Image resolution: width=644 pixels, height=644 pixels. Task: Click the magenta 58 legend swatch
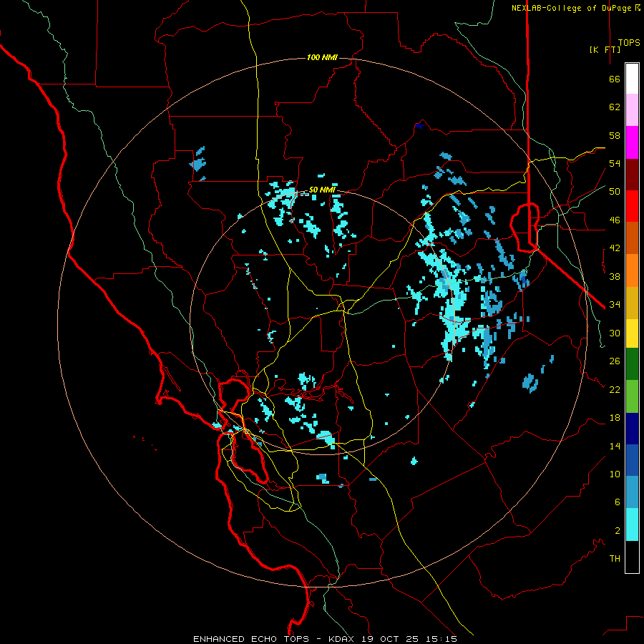(x=632, y=142)
